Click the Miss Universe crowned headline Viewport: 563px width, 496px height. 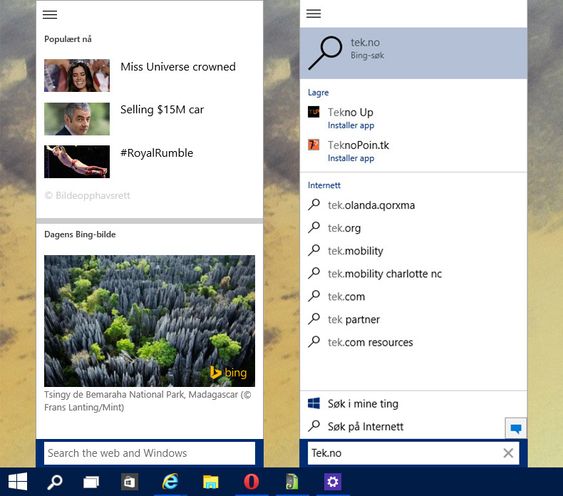tap(178, 67)
